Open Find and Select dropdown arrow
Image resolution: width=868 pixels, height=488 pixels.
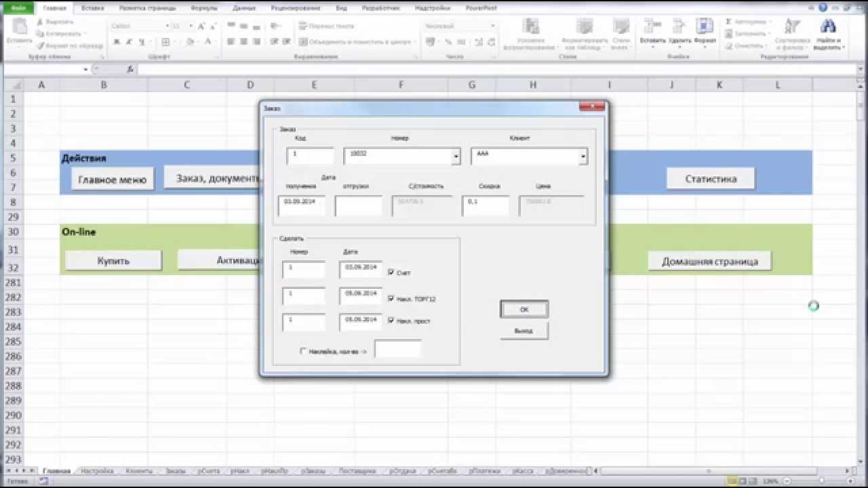[844, 49]
